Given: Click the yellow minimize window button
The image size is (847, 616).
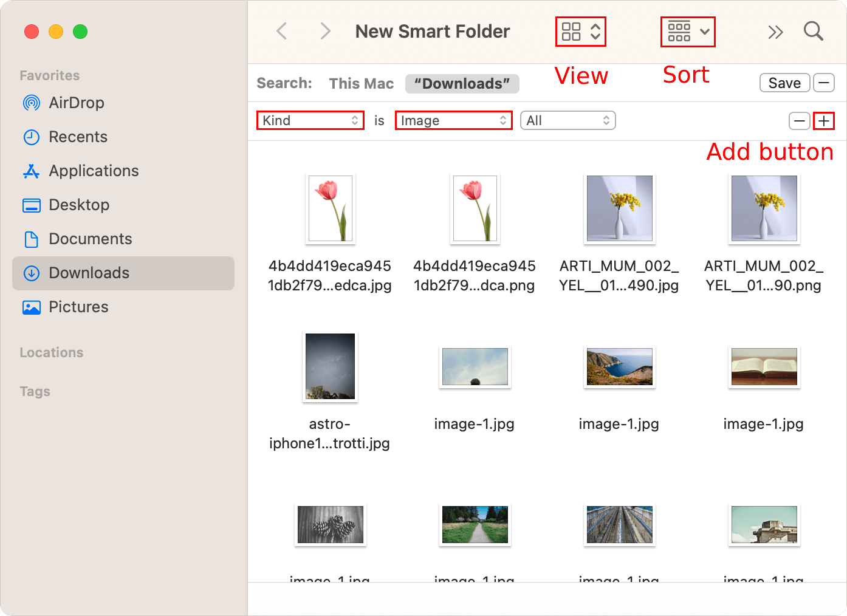Looking at the screenshot, I should pyautogui.click(x=56, y=32).
